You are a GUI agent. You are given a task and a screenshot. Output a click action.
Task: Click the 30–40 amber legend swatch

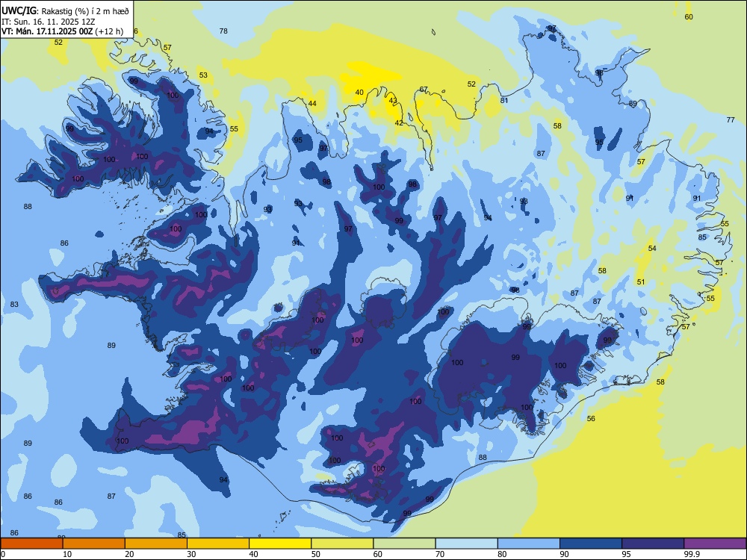218,544
